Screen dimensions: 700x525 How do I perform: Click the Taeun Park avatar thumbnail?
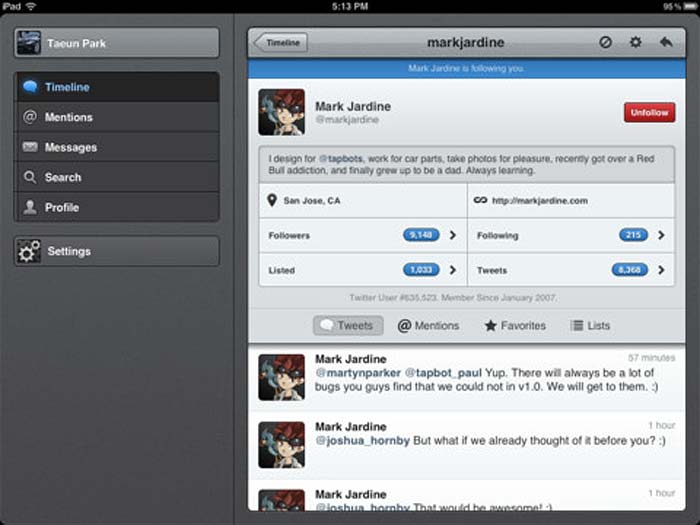[x=29, y=43]
